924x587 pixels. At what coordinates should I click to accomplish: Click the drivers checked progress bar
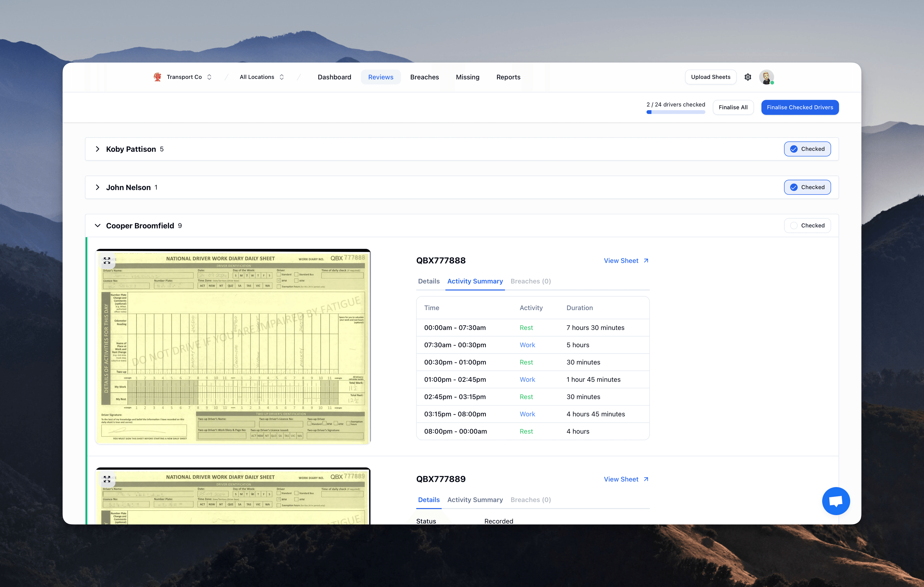tap(676, 112)
